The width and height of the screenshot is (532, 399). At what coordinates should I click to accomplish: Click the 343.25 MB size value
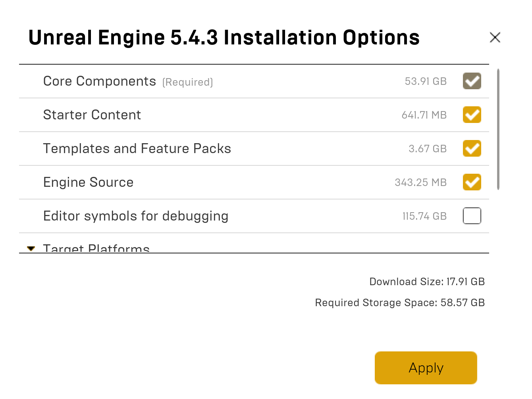tap(420, 182)
